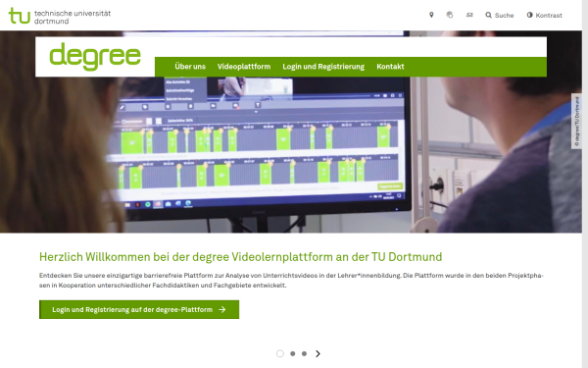
Task: Advance the slider with the next arrow
Action: (x=318, y=353)
